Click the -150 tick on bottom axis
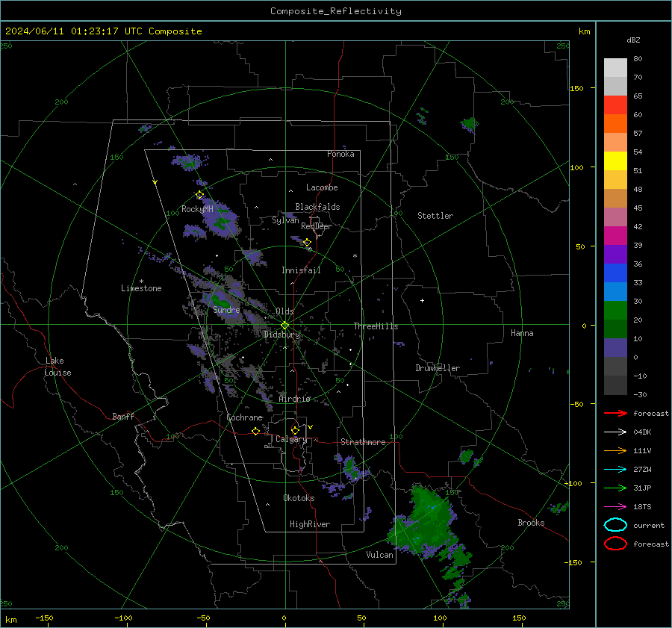The image size is (672, 628). click(45, 618)
